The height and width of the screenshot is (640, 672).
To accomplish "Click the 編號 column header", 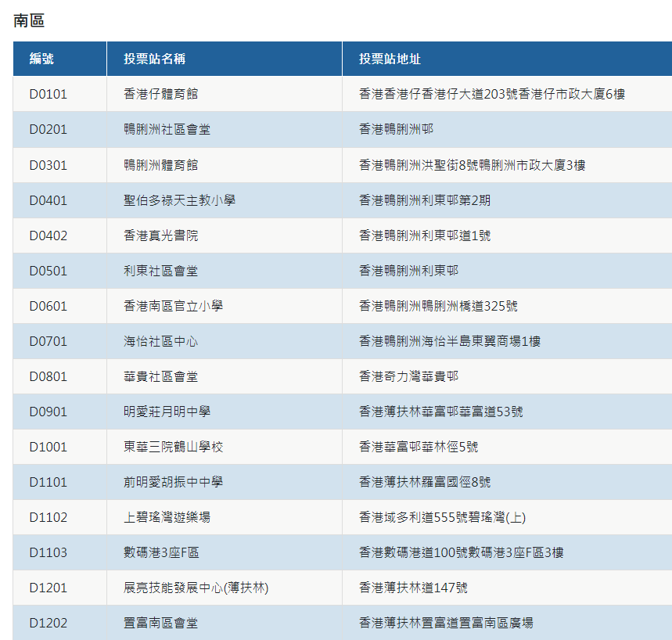I will (41, 59).
